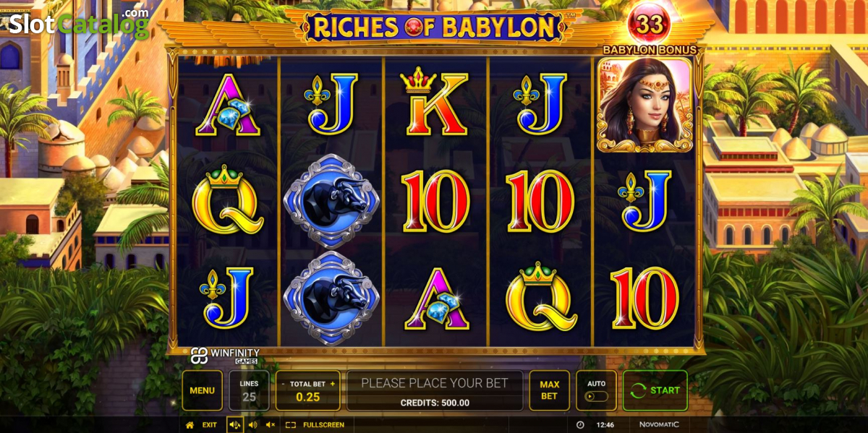
Task: Mute sound with the crossed speaker icon
Action: click(x=270, y=425)
